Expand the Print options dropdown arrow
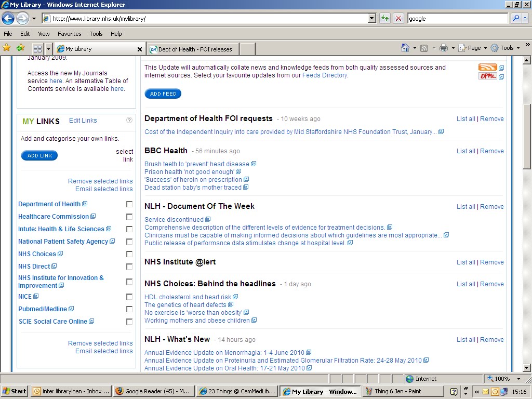The image size is (532, 399). (453, 48)
